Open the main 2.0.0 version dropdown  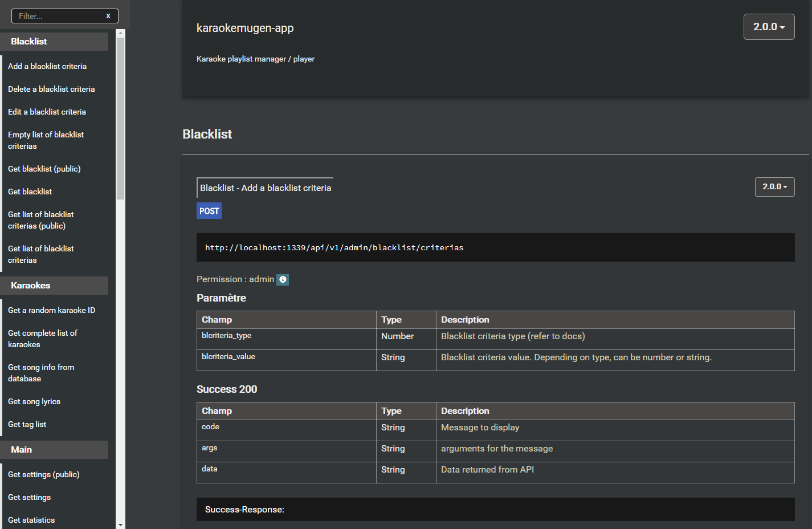tap(769, 27)
